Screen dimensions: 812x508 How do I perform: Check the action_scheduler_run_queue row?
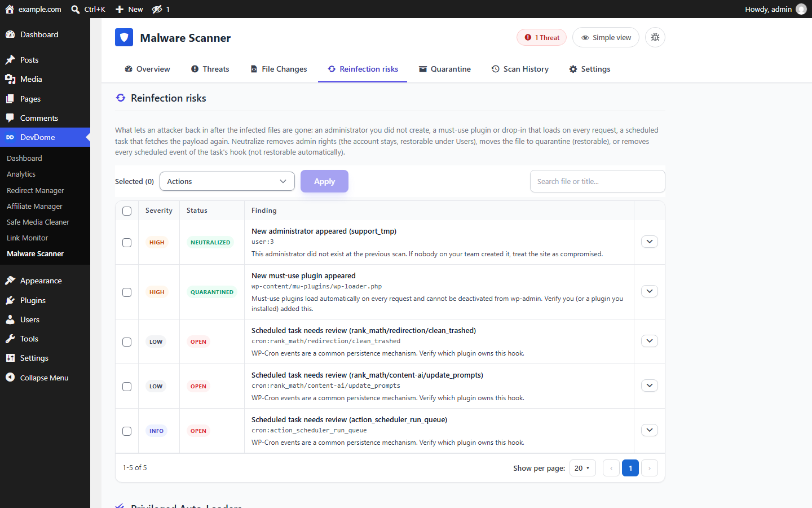pyautogui.click(x=127, y=431)
